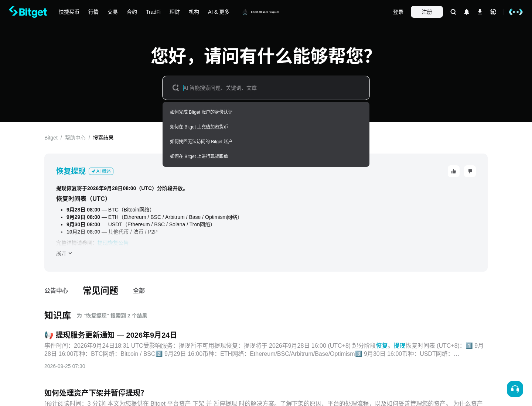532x406 pixels.
Task: Click the thumbs up feedback icon
Action: tap(454, 171)
